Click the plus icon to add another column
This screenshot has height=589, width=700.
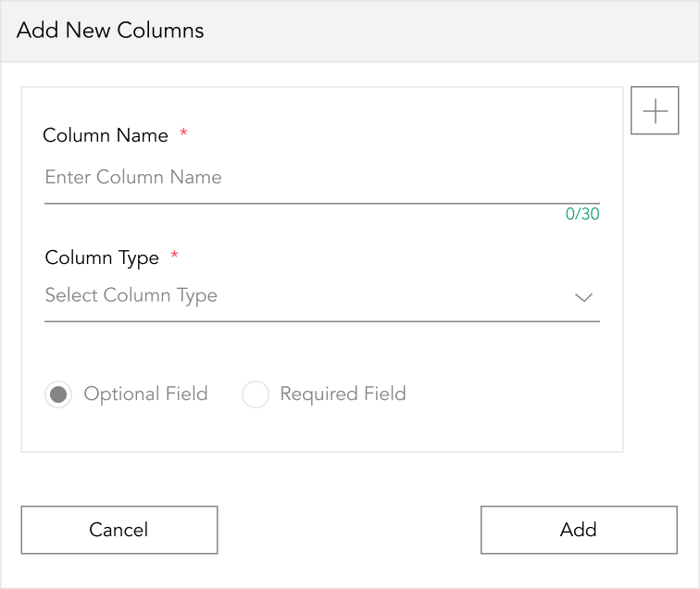[655, 110]
